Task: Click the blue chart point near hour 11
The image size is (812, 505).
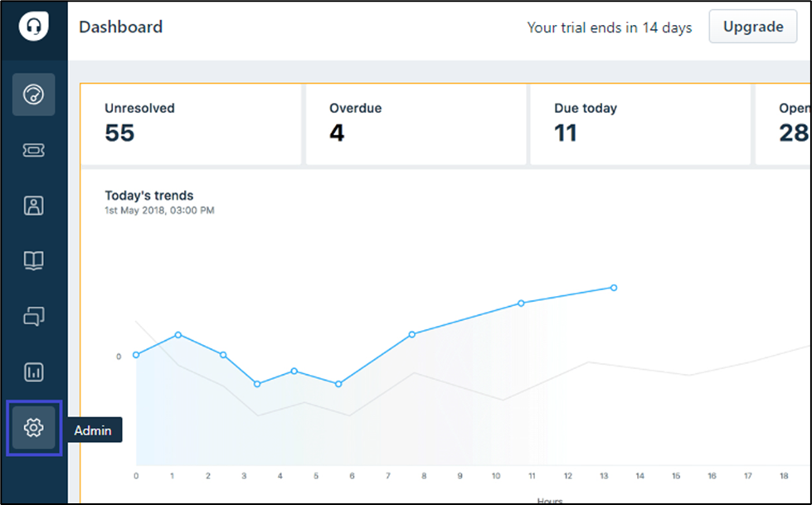Action: coord(521,303)
